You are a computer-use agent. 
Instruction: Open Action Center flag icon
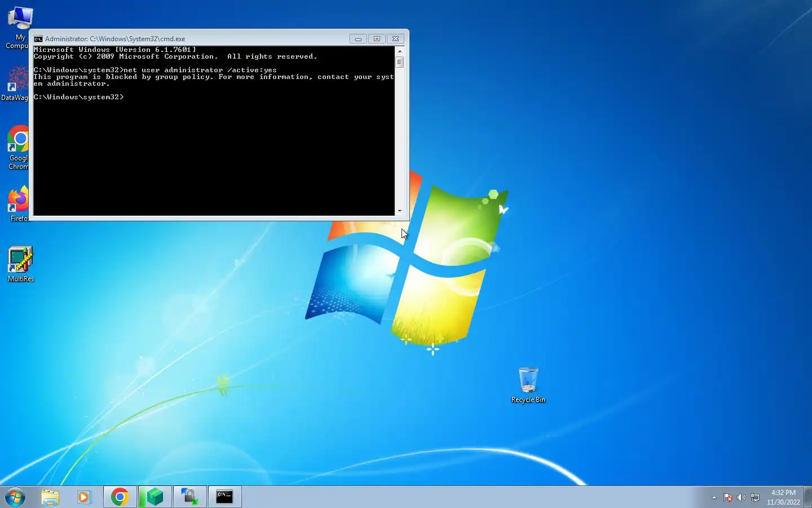[x=728, y=497]
